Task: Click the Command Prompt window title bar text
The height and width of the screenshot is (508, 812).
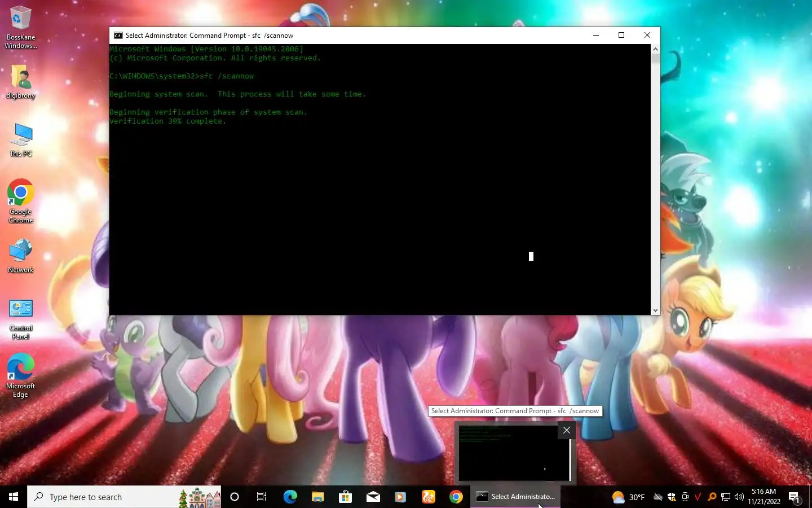Action: pos(209,35)
